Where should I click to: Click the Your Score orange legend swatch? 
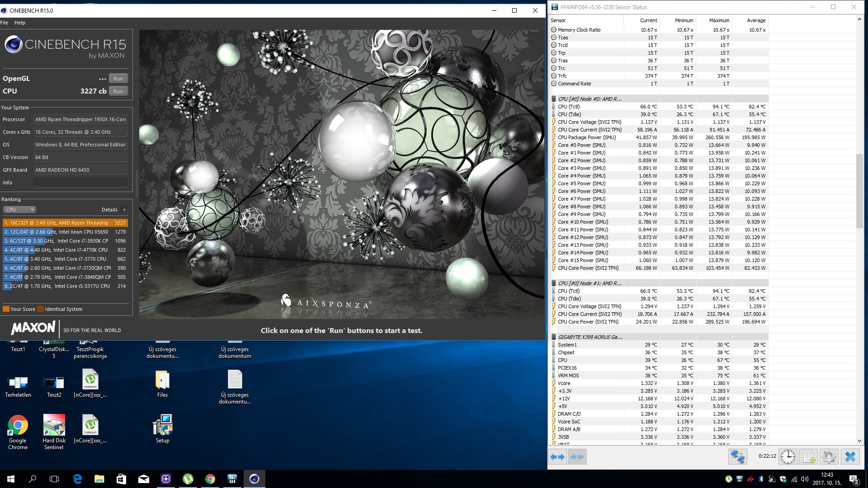click(x=6, y=309)
